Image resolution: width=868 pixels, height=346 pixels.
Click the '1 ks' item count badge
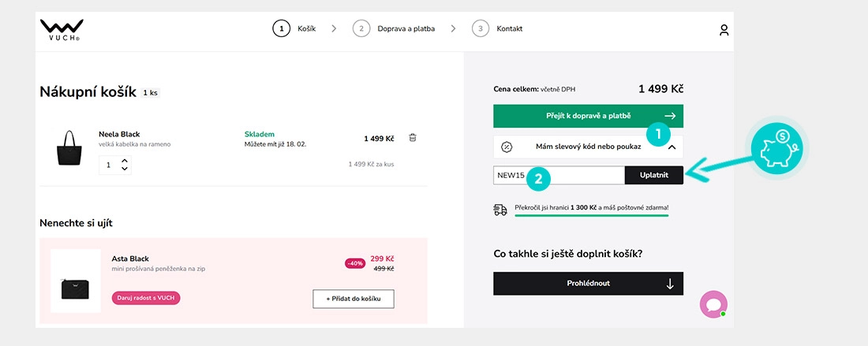pos(151,93)
